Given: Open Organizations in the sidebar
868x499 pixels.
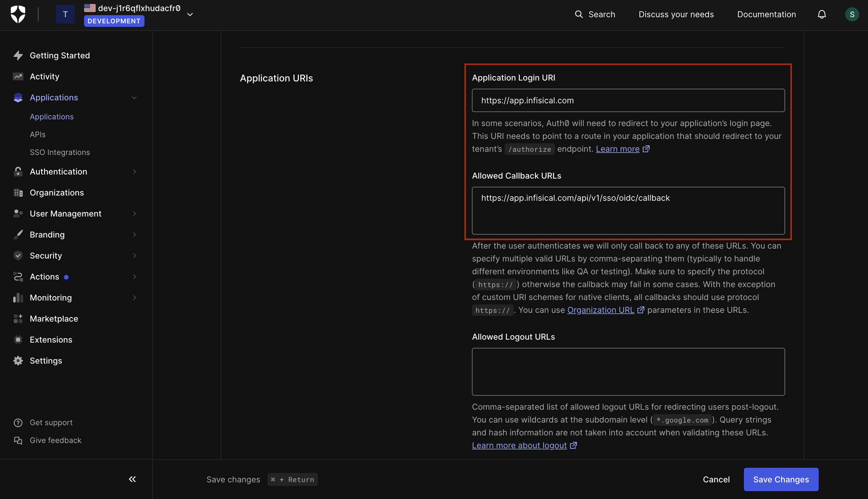Looking at the screenshot, I should click(57, 193).
